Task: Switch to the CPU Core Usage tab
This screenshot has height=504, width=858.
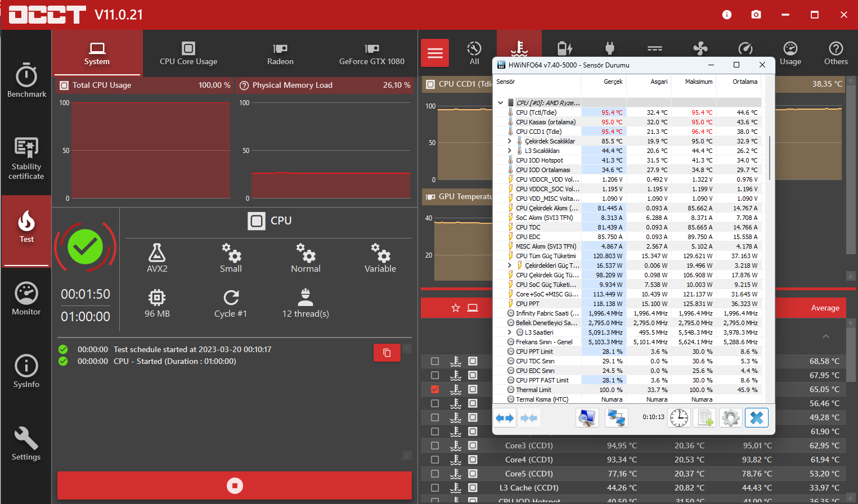Action: pyautogui.click(x=188, y=53)
